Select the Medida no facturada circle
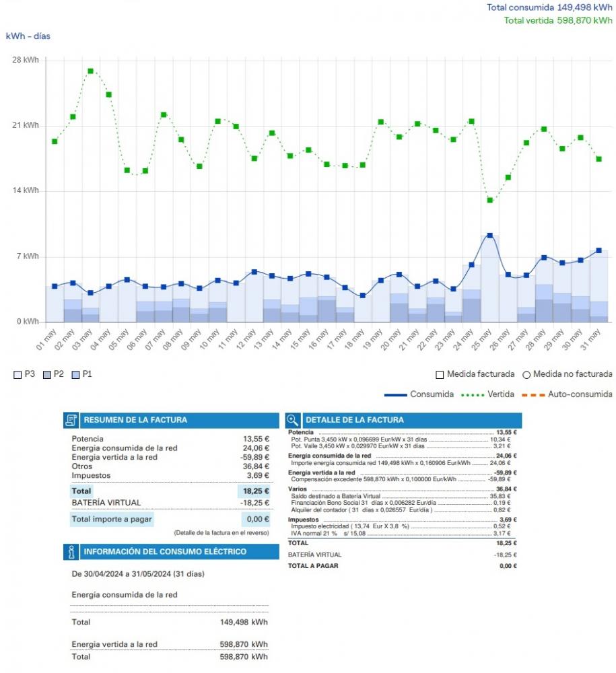 [526, 375]
